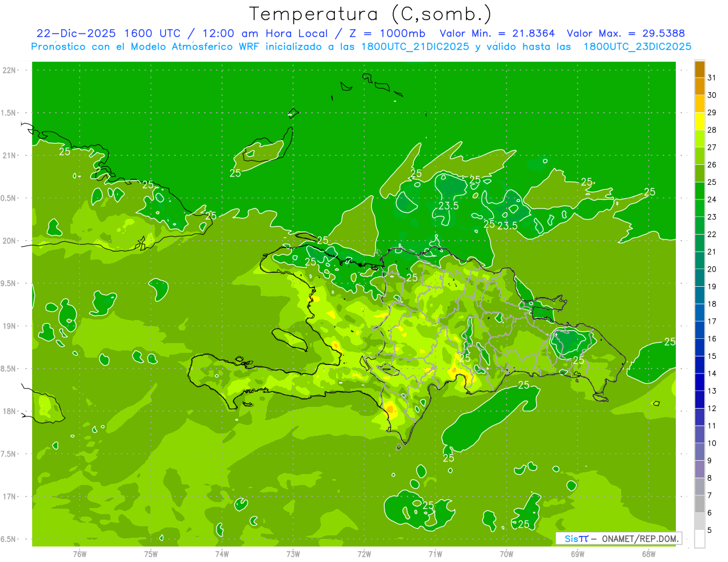Click the '19N' latitude axis label

[x=9, y=326]
